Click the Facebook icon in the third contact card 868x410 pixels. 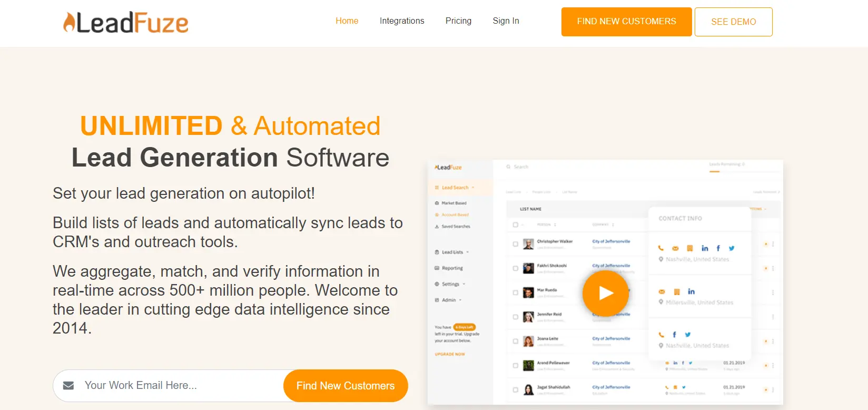pos(674,335)
